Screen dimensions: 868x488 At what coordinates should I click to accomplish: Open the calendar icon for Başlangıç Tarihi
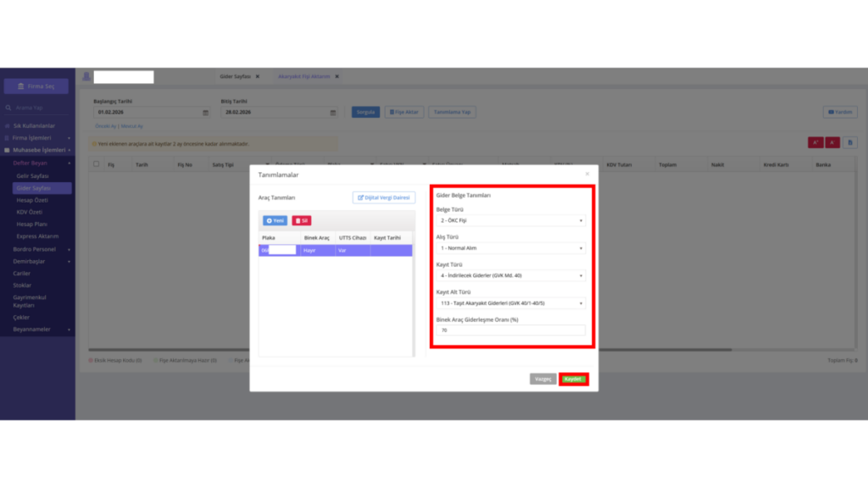pyautogui.click(x=205, y=113)
